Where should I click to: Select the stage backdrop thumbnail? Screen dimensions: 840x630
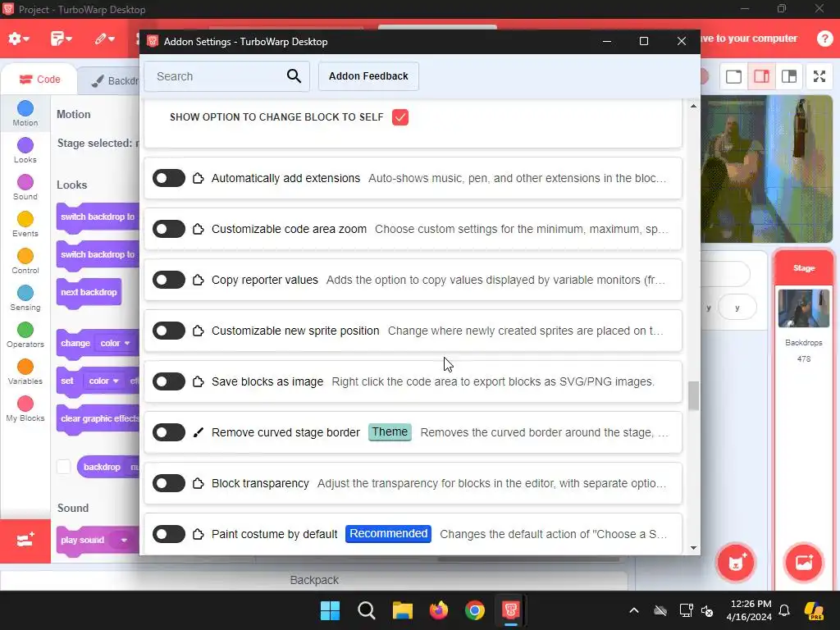tap(804, 308)
